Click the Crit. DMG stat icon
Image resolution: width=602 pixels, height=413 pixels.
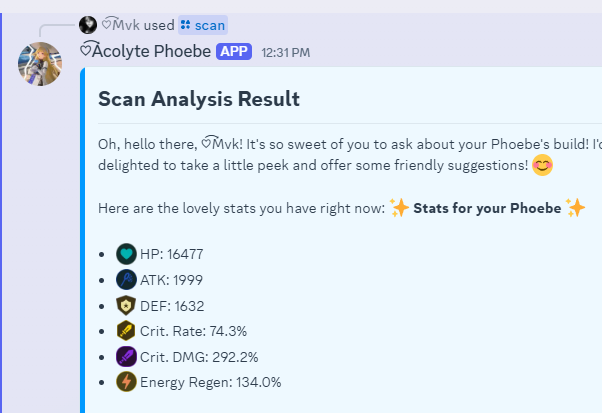tap(126, 356)
